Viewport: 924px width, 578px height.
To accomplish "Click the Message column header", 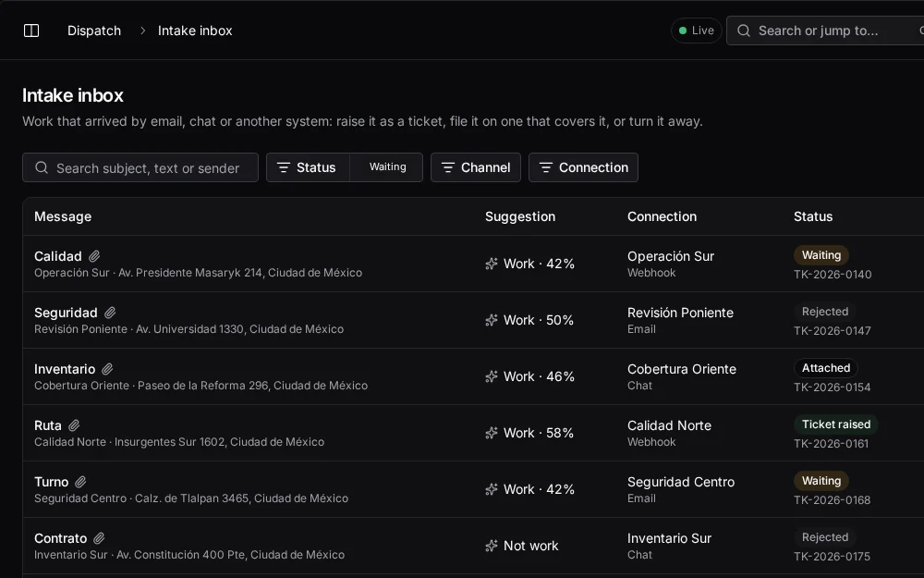I will 63,216.
